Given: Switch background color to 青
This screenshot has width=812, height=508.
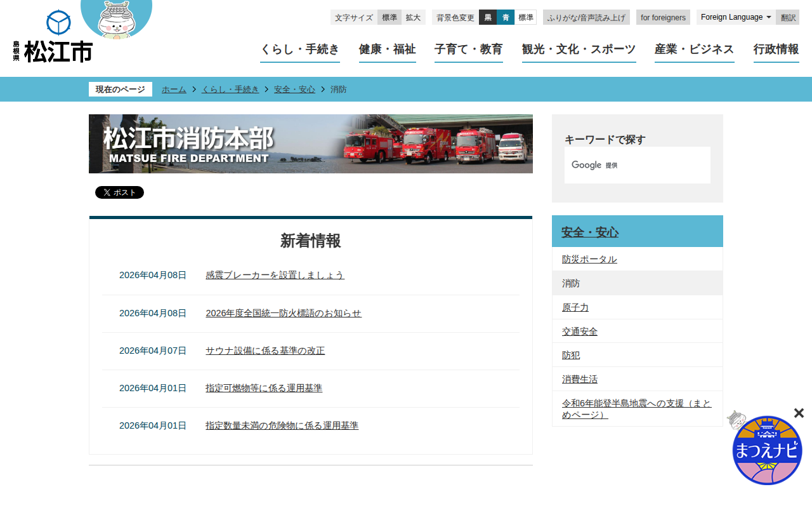Looking at the screenshot, I should click(506, 17).
